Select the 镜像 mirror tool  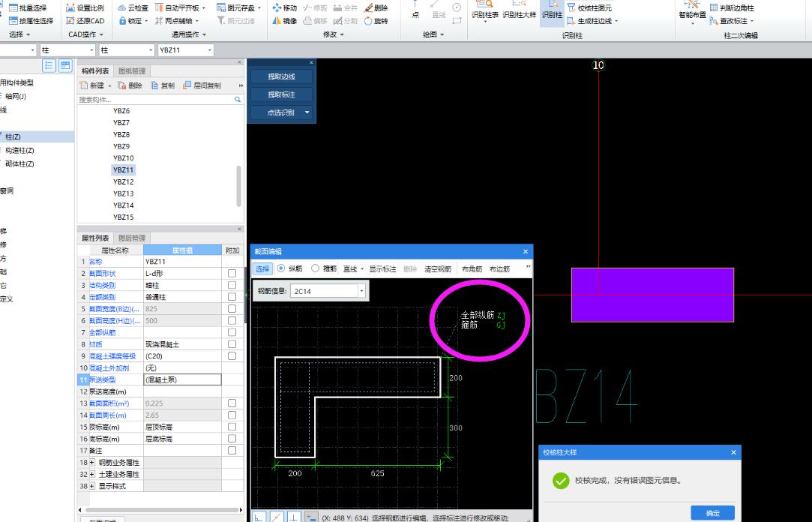point(285,21)
